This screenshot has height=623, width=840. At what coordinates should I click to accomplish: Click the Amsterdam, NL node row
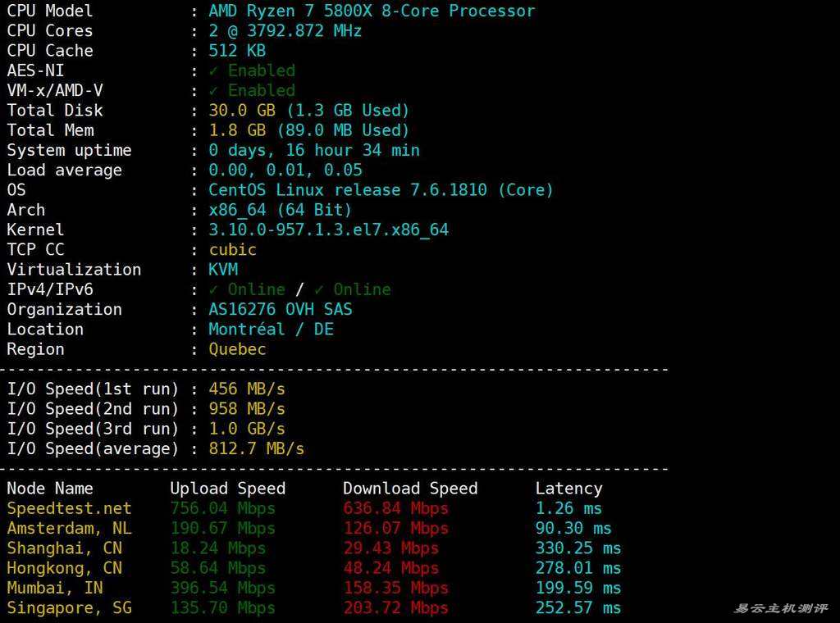69,528
